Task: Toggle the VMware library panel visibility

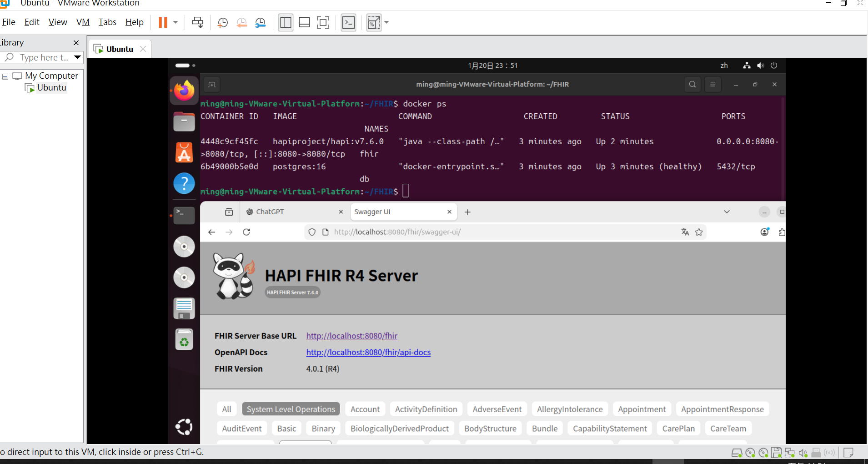Action: [x=286, y=22]
